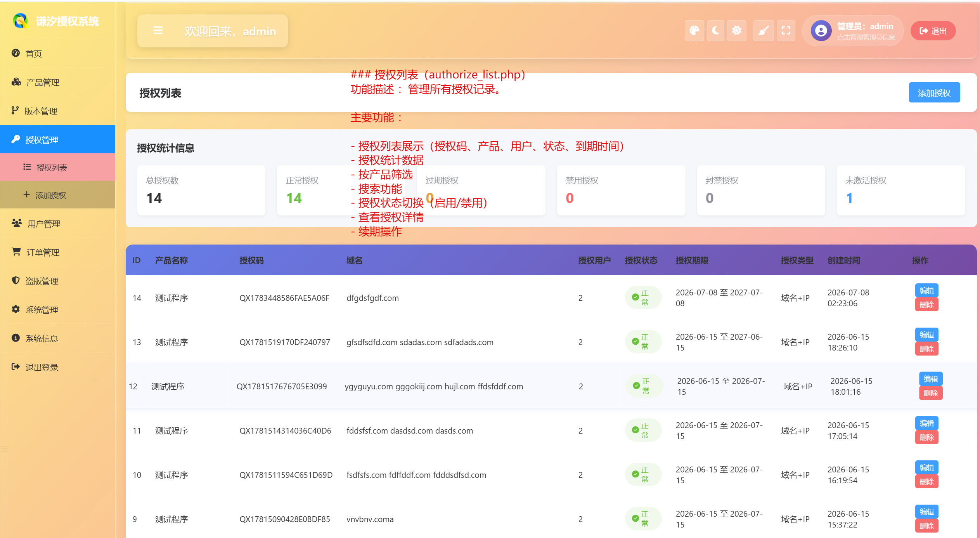This screenshot has height=538, width=980.
Task: Toggle dark mode with the moon icon
Action: coord(715,30)
